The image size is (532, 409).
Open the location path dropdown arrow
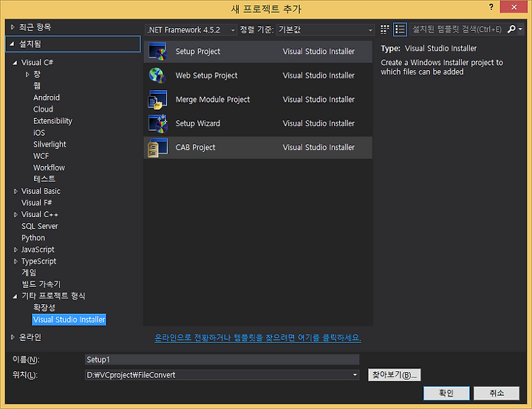click(355, 375)
